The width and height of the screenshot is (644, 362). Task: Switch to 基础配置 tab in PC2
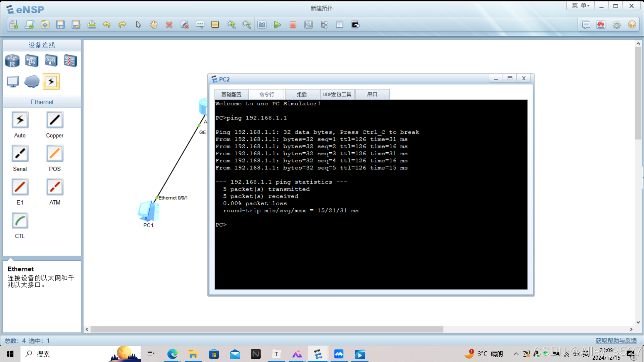tap(232, 94)
